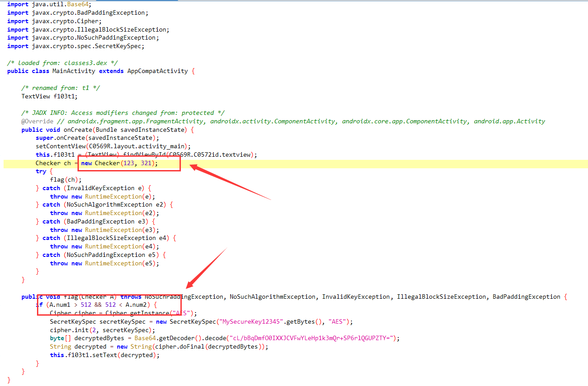Click the cipher.init(2, secretKeySpec) statement
Screen dimensions: 588x386
102,330
